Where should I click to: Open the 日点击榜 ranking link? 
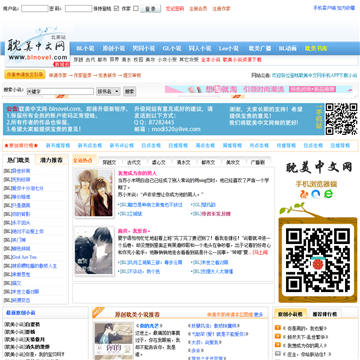click(x=151, y=146)
